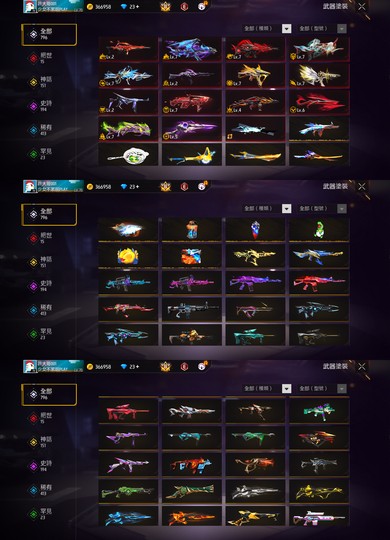Expand 全部（種類） dropdown on the pink sniper screen

[267, 389]
